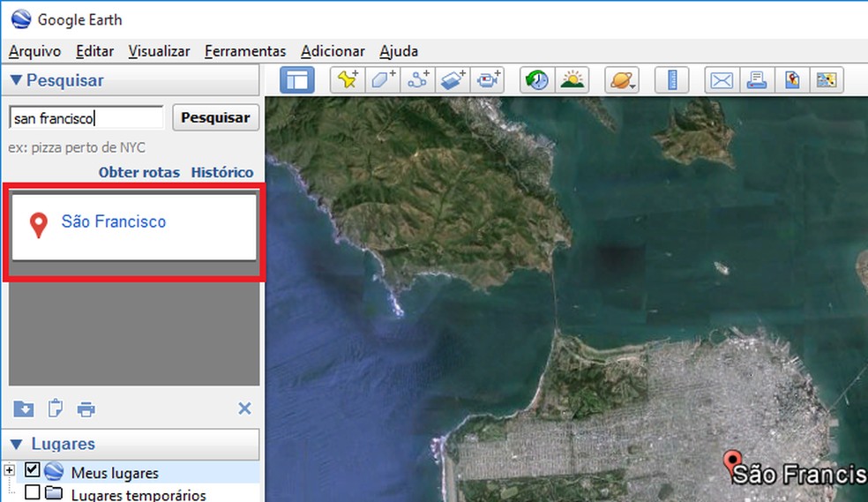Viewport: 868px width, 502px height.
Task: Copy search results to My Places folder icon
Action: pos(23,409)
